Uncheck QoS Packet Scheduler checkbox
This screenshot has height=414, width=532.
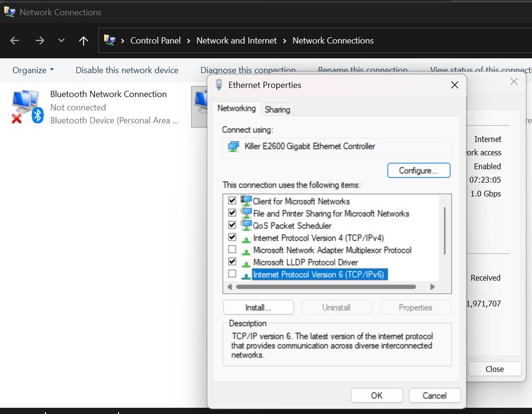point(232,225)
